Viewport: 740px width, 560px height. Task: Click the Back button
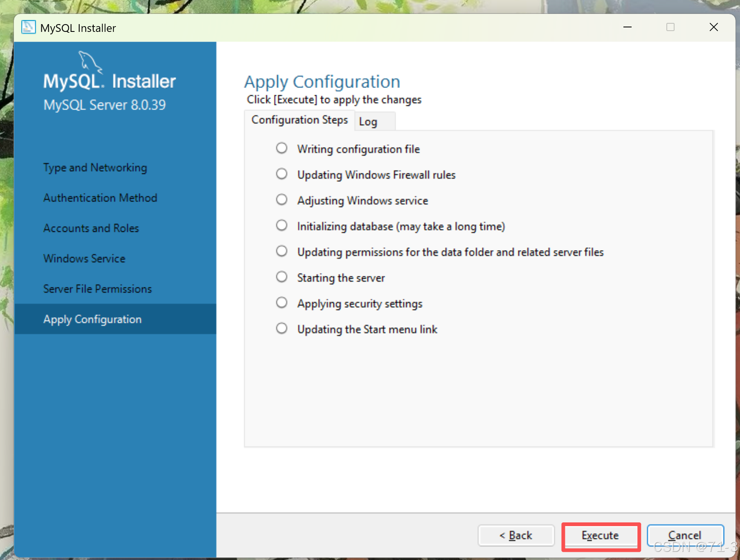pos(516,535)
